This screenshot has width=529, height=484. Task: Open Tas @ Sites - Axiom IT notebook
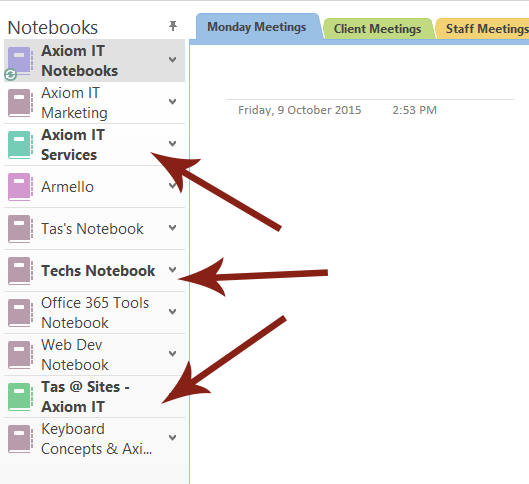pos(94,397)
